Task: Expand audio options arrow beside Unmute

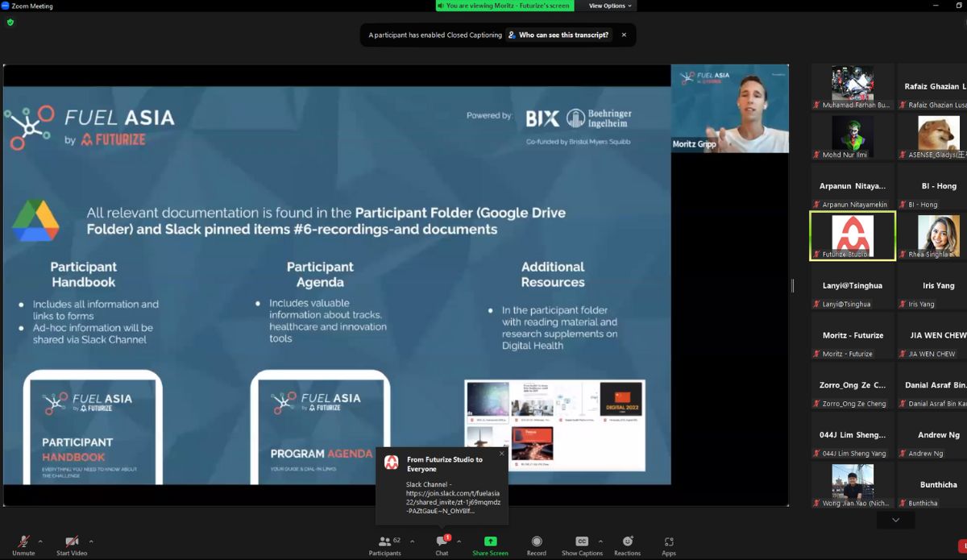Action: (x=40, y=541)
